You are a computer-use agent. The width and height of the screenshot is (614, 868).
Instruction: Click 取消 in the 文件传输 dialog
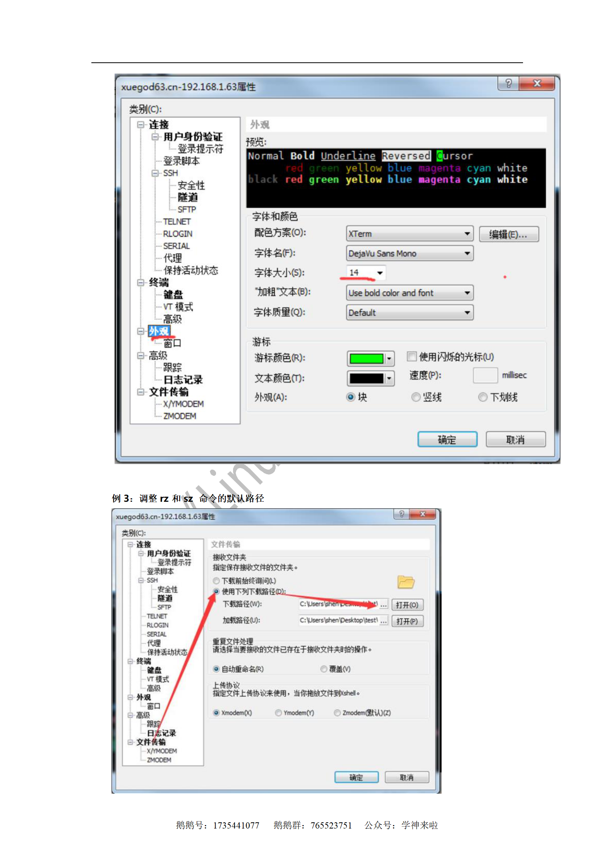point(406,777)
